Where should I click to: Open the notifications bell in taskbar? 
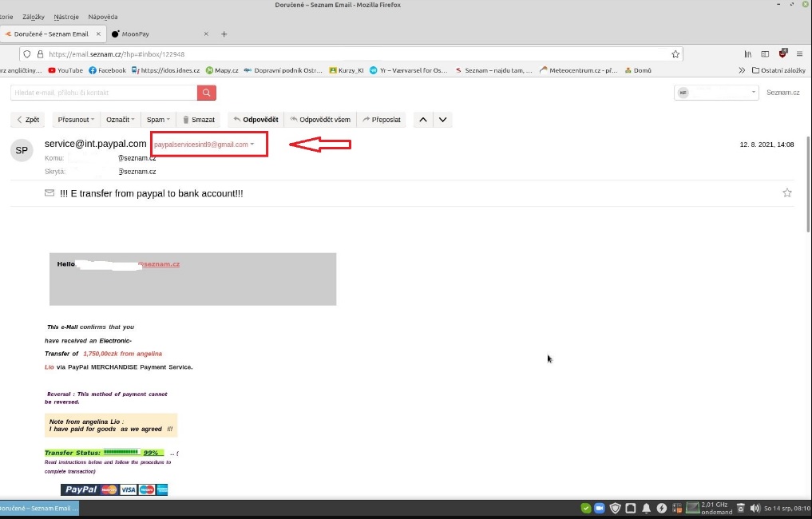point(646,508)
